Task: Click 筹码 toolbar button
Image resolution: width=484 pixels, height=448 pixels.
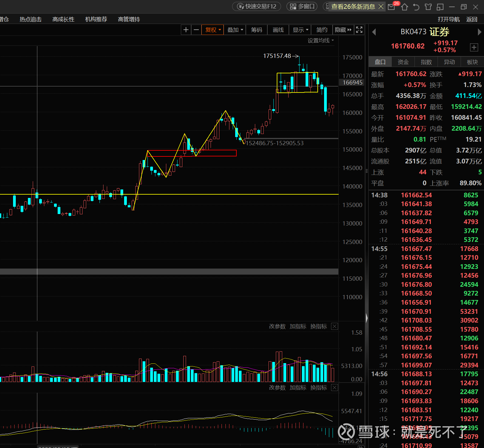Action: coord(257,30)
